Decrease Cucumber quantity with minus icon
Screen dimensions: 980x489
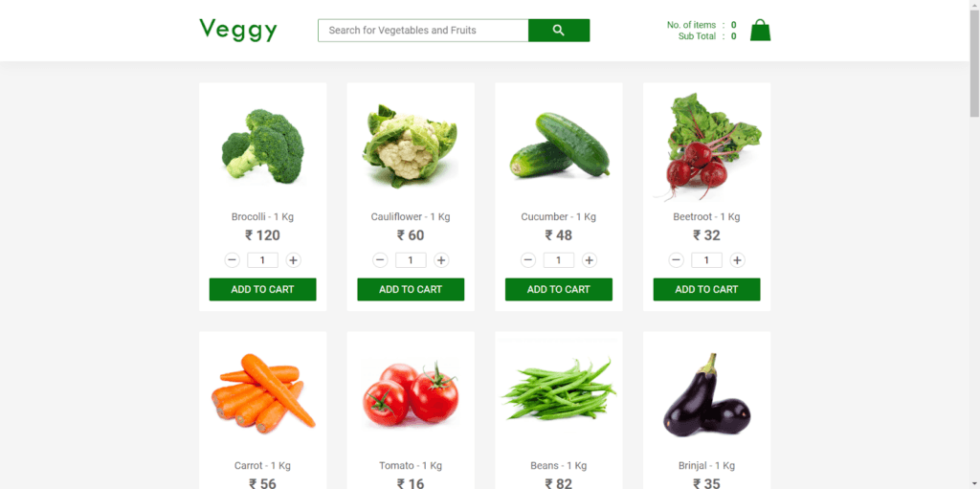[x=528, y=260]
